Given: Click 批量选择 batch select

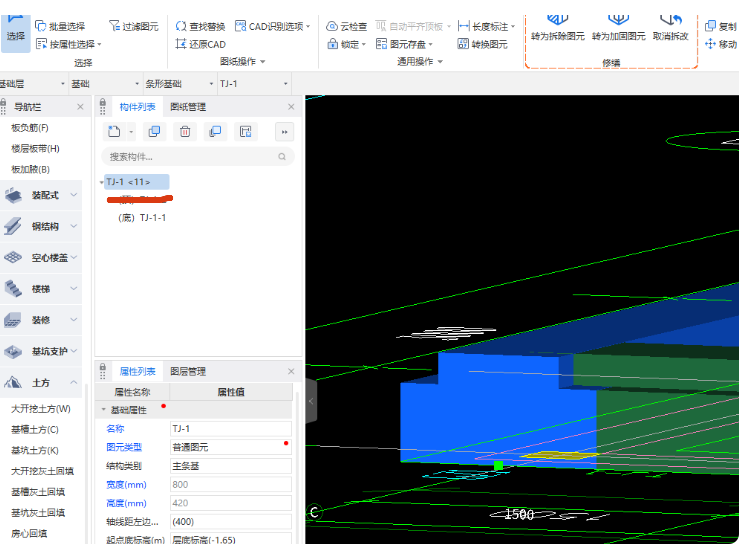Looking at the screenshot, I should (x=60, y=26).
